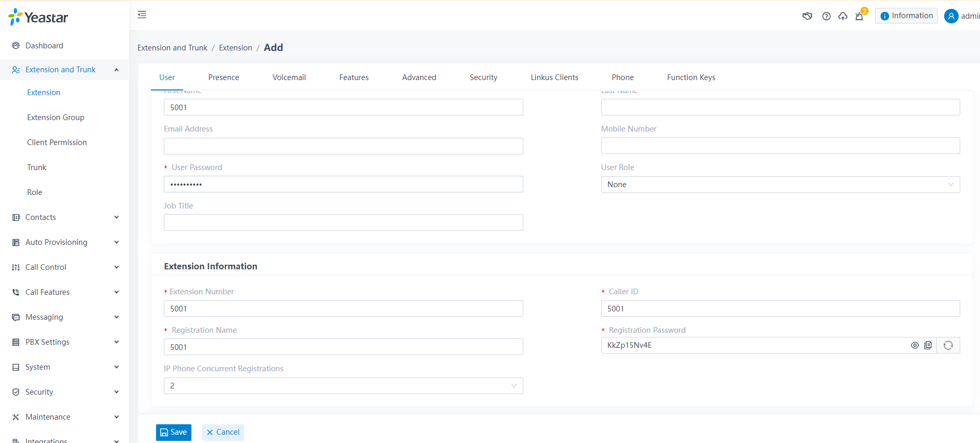This screenshot has height=443, width=980.
Task: Open the admin user avatar menu
Action: pos(951,16)
